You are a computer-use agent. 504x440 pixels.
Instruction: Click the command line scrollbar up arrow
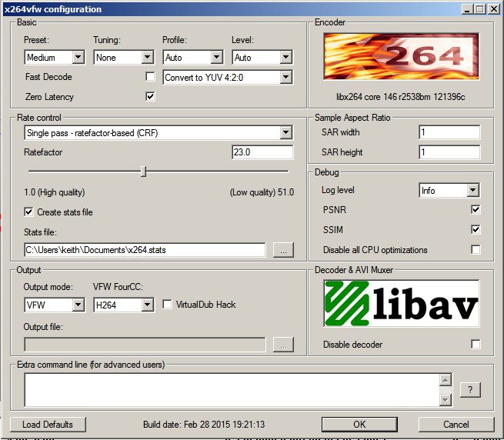click(x=446, y=380)
